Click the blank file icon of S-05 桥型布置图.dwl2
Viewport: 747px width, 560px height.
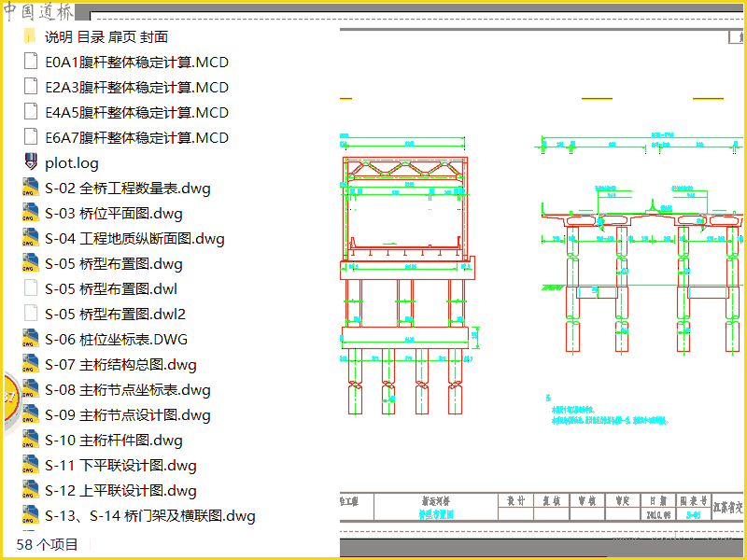coord(31,315)
